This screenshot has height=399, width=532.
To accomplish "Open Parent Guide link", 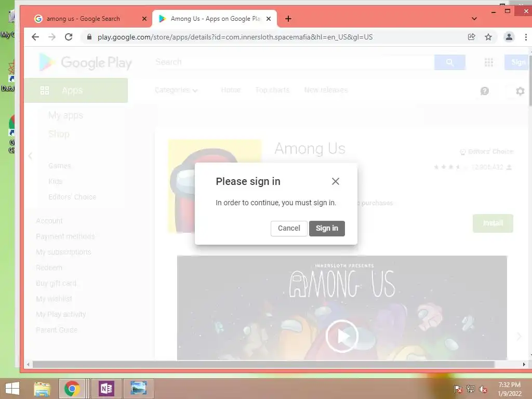I will click(x=56, y=330).
